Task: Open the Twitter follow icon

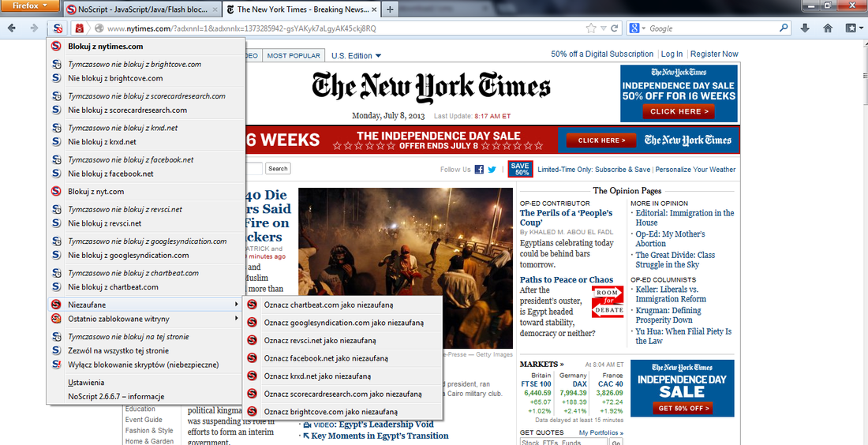Action: (x=492, y=170)
